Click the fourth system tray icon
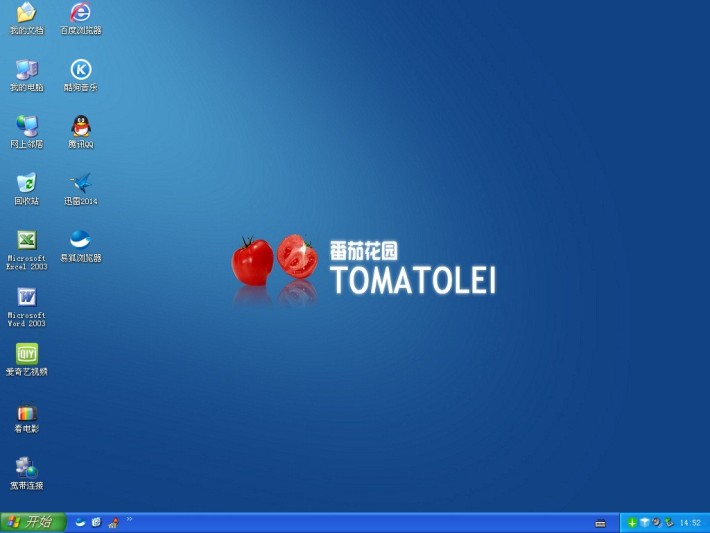 pos(669,523)
